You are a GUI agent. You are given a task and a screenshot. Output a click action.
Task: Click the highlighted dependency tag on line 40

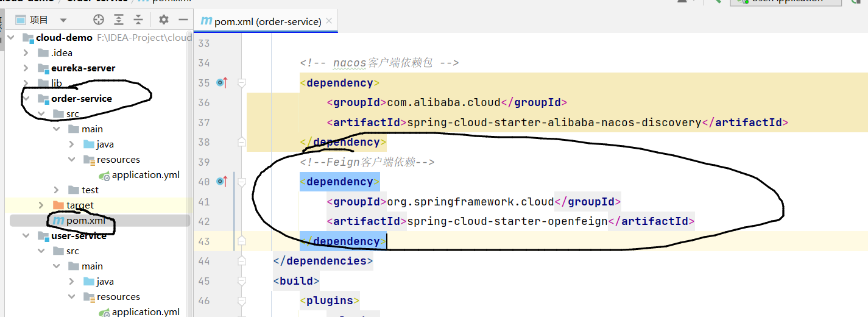[340, 182]
